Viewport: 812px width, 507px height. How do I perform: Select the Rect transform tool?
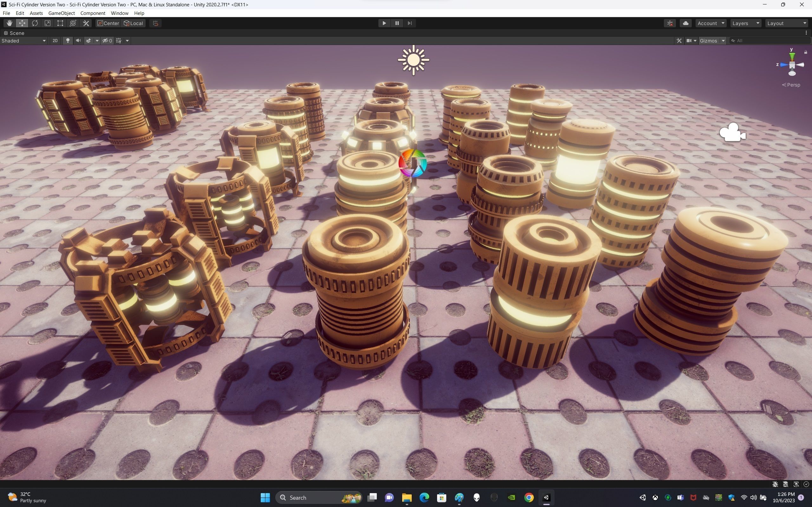[60, 23]
